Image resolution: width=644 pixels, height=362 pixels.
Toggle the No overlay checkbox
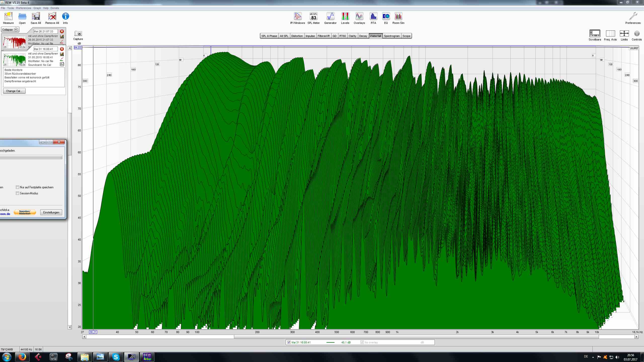(362, 342)
